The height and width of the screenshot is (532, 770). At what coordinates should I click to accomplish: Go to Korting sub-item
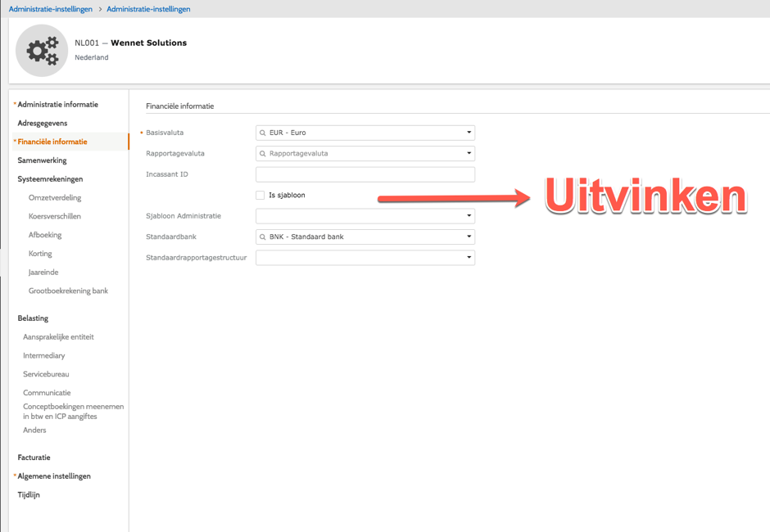(40, 254)
